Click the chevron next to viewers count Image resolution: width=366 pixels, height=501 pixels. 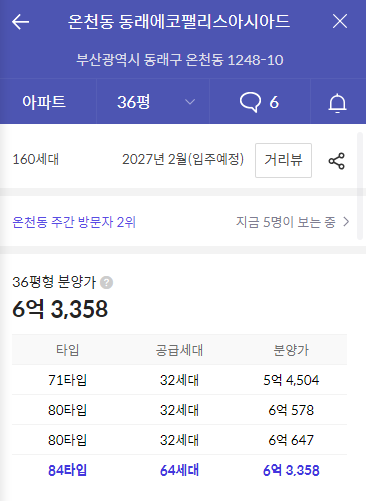pos(346,222)
